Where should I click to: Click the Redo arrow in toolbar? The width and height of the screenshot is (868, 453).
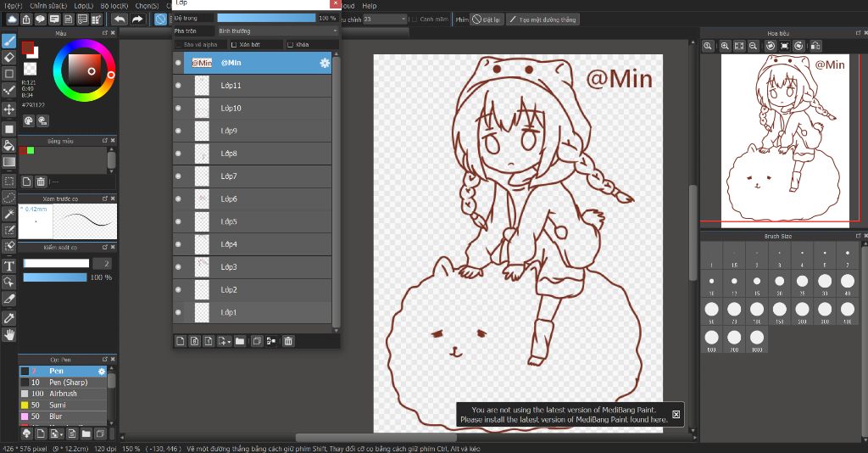(137, 20)
